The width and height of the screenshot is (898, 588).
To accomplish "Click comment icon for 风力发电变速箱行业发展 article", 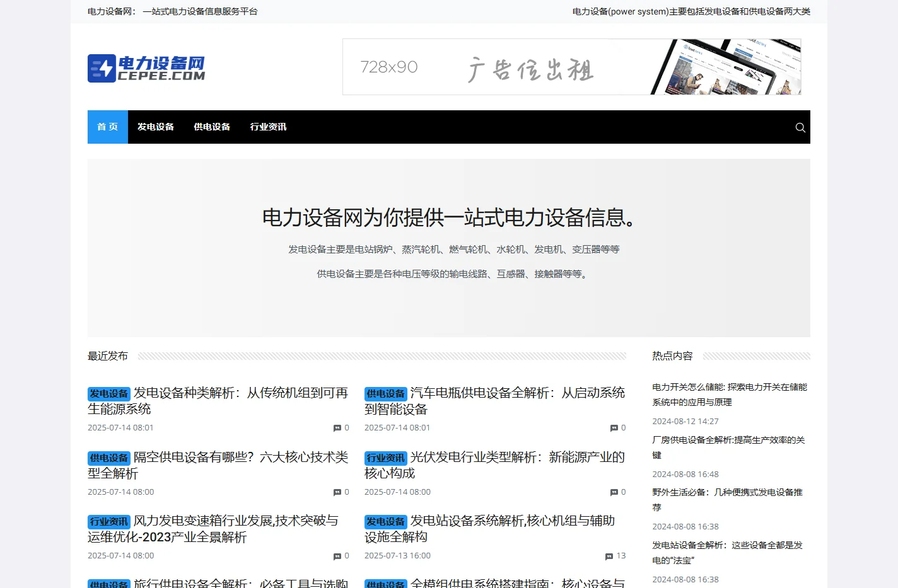I will tap(337, 556).
